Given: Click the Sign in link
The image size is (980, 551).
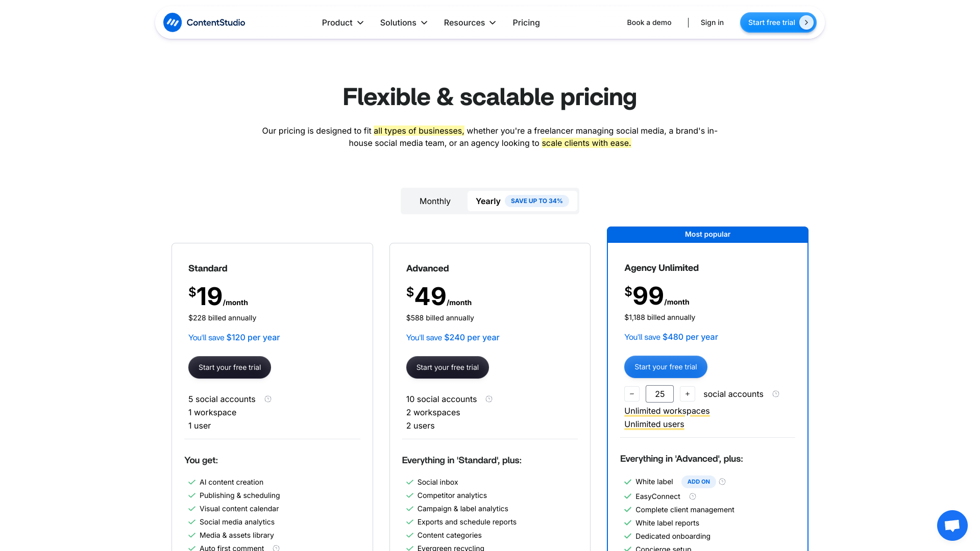Looking at the screenshot, I should coord(712,22).
